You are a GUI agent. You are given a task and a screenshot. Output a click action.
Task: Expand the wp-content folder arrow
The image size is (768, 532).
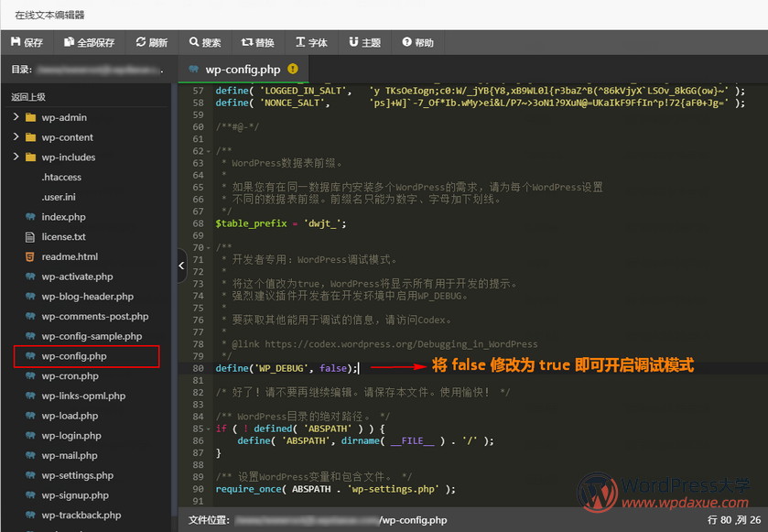16,137
